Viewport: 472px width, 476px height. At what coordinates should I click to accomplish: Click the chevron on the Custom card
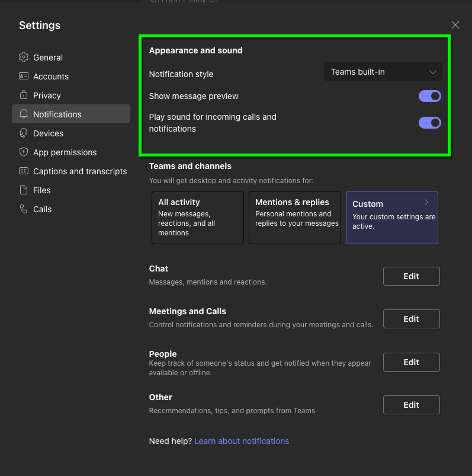pyautogui.click(x=426, y=202)
